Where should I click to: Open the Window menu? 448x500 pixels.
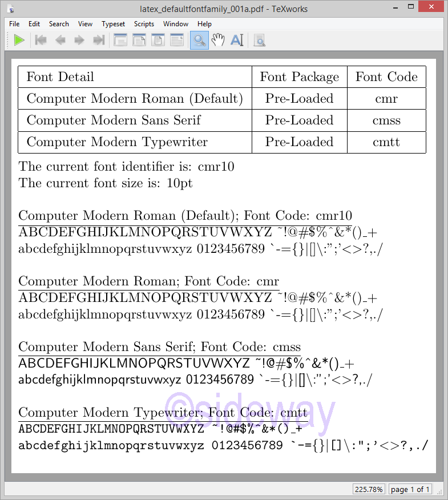click(x=176, y=24)
